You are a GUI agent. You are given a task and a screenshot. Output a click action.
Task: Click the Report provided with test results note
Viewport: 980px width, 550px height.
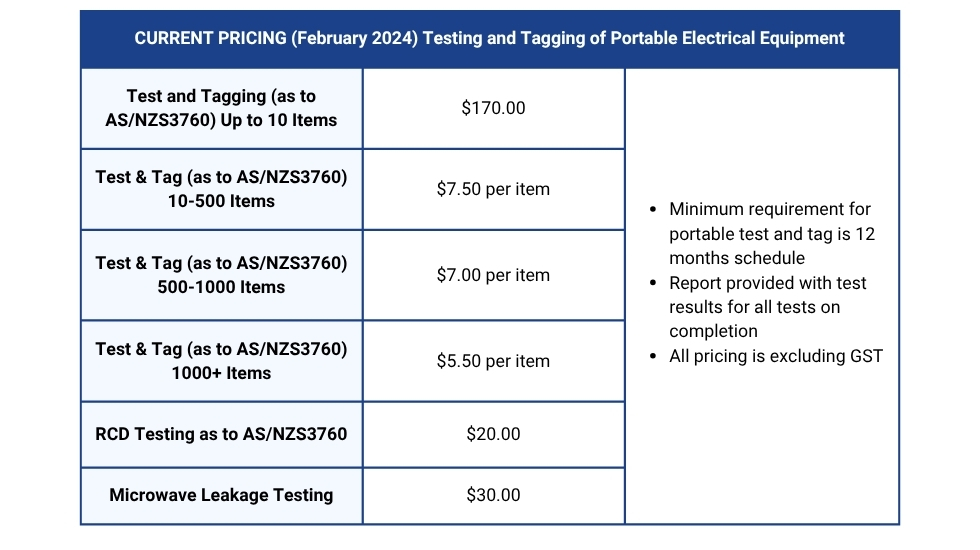click(x=768, y=307)
